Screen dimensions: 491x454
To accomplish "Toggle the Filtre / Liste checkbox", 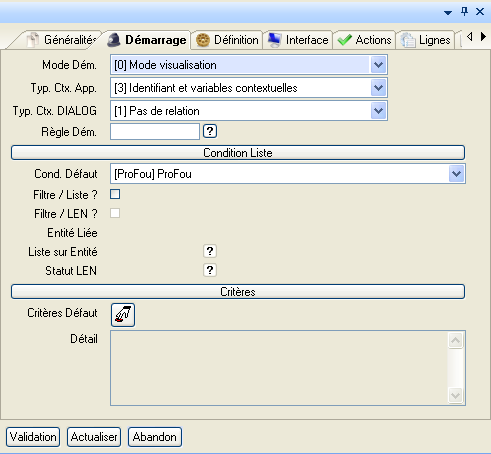I will click(x=115, y=194).
